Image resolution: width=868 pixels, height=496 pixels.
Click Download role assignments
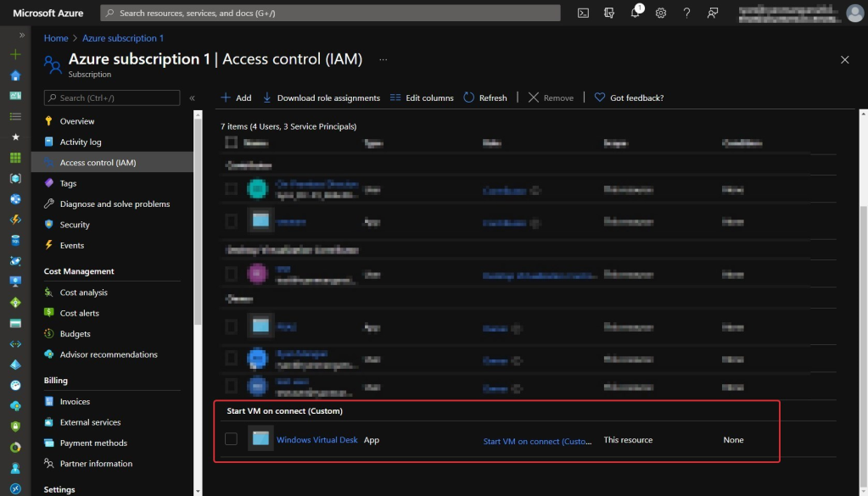click(321, 98)
